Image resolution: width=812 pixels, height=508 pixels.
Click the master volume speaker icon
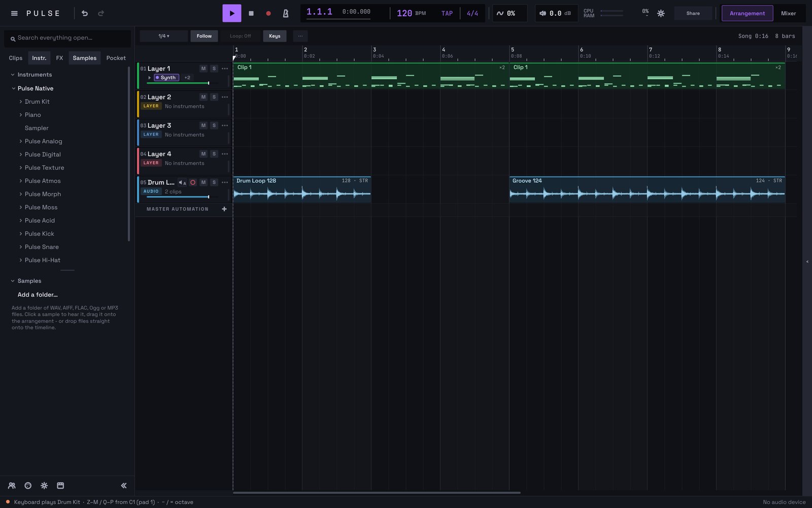tap(543, 13)
